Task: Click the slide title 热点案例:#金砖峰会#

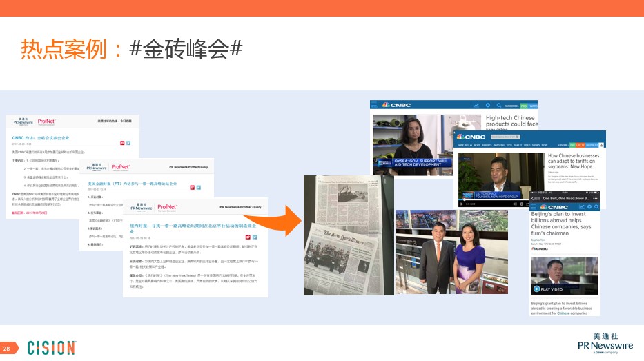Action: [131, 48]
